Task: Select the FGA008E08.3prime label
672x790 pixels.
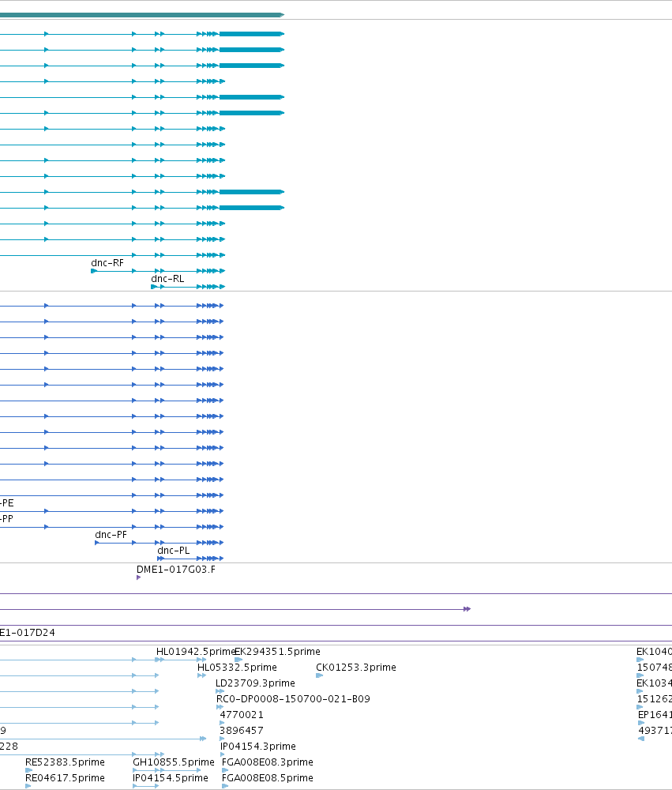Action: click(268, 762)
